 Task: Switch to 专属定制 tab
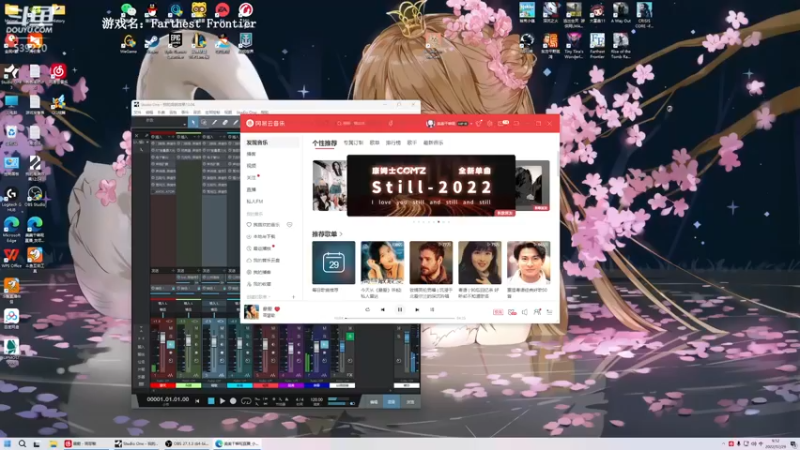(353, 143)
